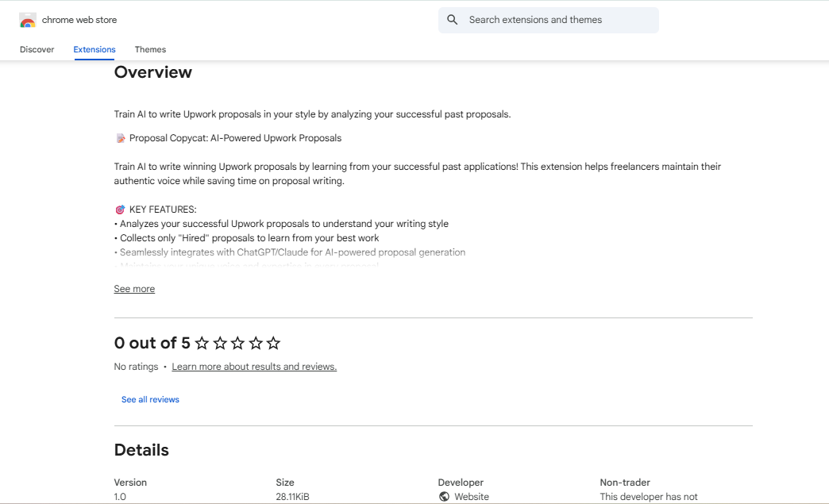Click the Details heading

[x=141, y=450]
